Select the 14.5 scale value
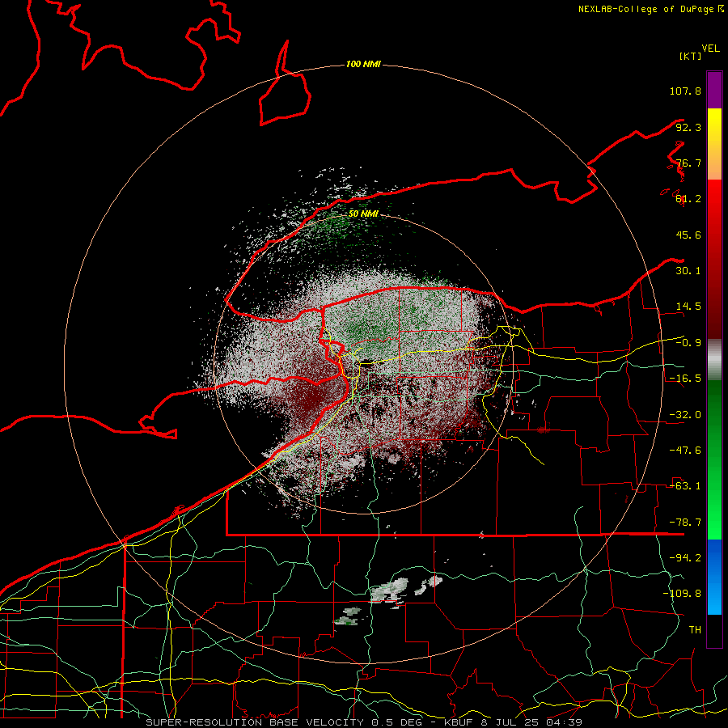This screenshot has height=728, width=728. click(x=688, y=307)
